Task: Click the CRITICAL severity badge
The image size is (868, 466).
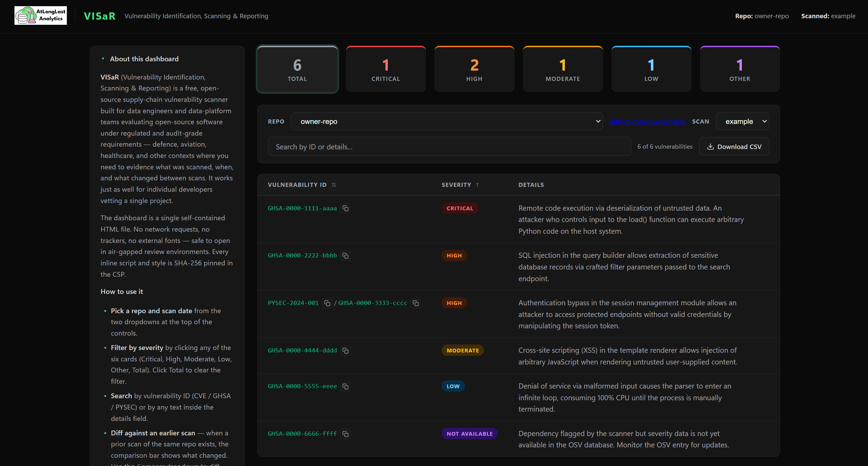Action: [x=460, y=208]
